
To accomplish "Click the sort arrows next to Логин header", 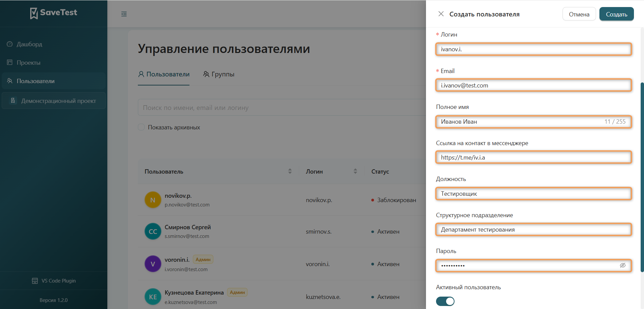I will pyautogui.click(x=355, y=171).
